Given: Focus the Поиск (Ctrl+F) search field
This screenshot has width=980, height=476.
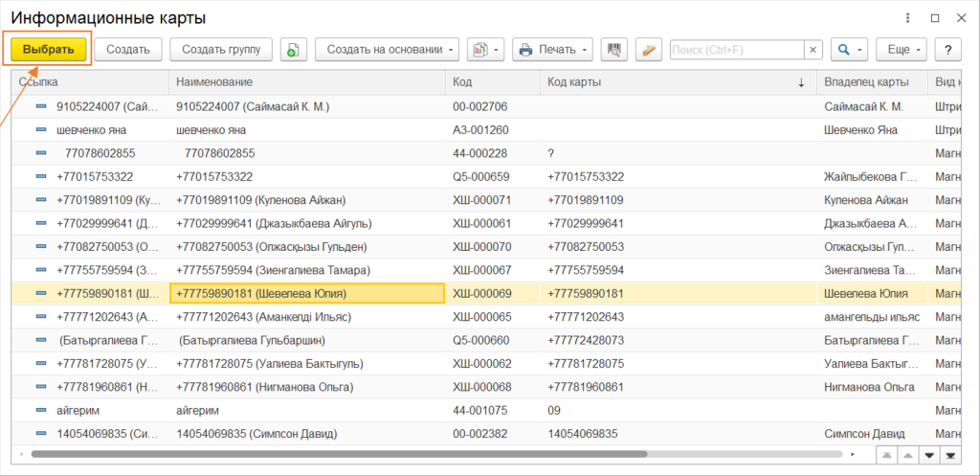Looking at the screenshot, I should 738,50.
